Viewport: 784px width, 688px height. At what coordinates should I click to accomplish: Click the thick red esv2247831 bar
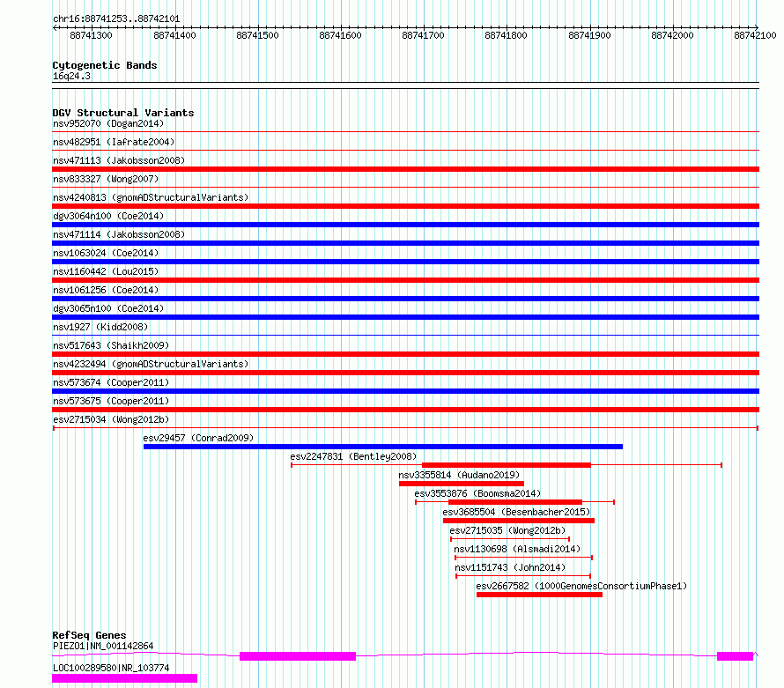507,465
